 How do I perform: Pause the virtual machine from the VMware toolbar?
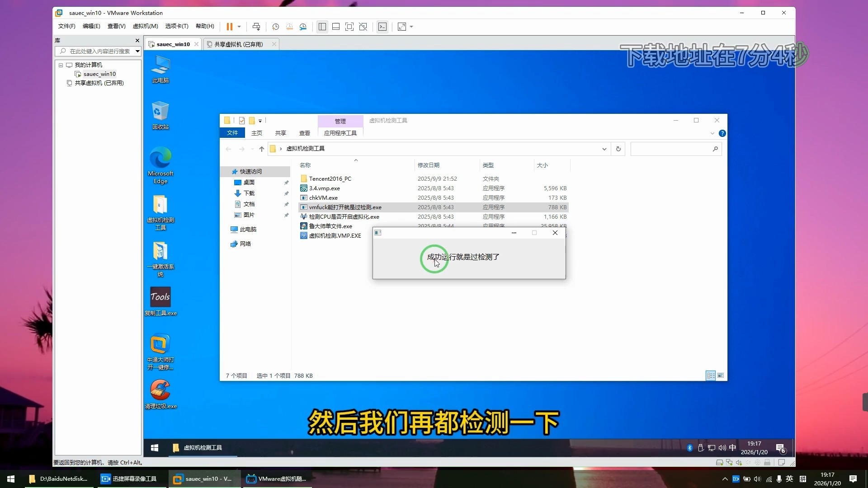(x=229, y=27)
